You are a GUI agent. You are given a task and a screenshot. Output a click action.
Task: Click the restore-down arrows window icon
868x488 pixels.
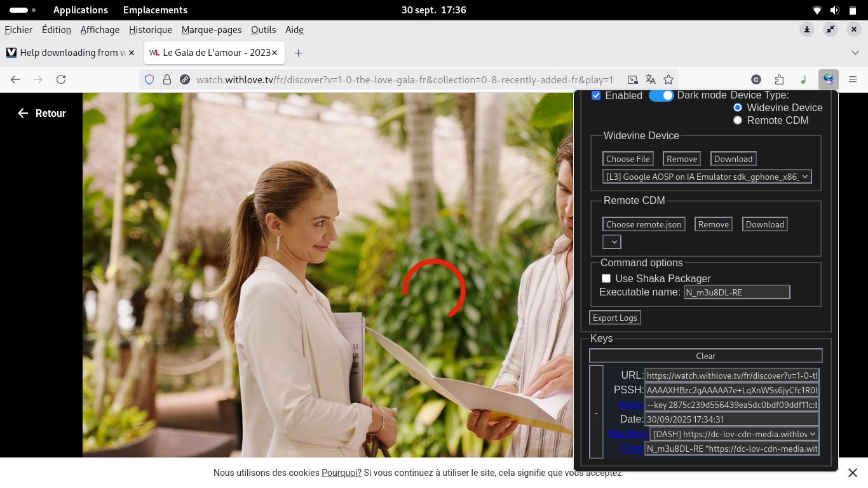pos(831,29)
